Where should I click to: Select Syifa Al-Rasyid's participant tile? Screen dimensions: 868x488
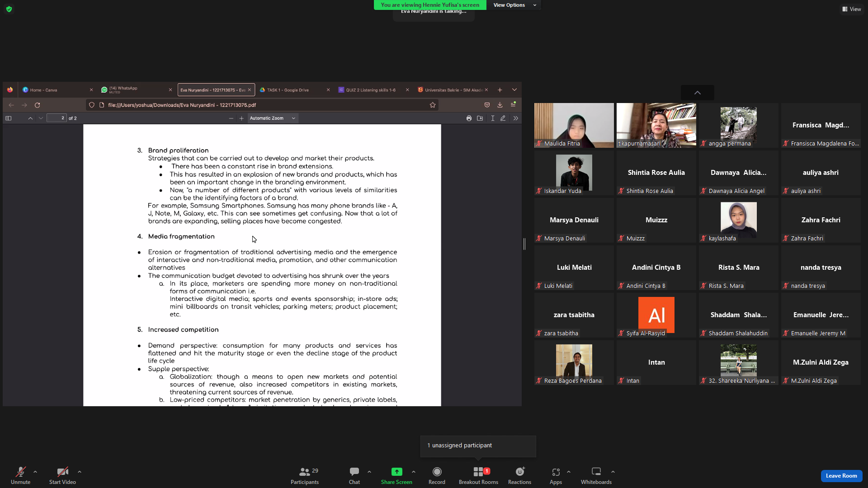[656, 315]
